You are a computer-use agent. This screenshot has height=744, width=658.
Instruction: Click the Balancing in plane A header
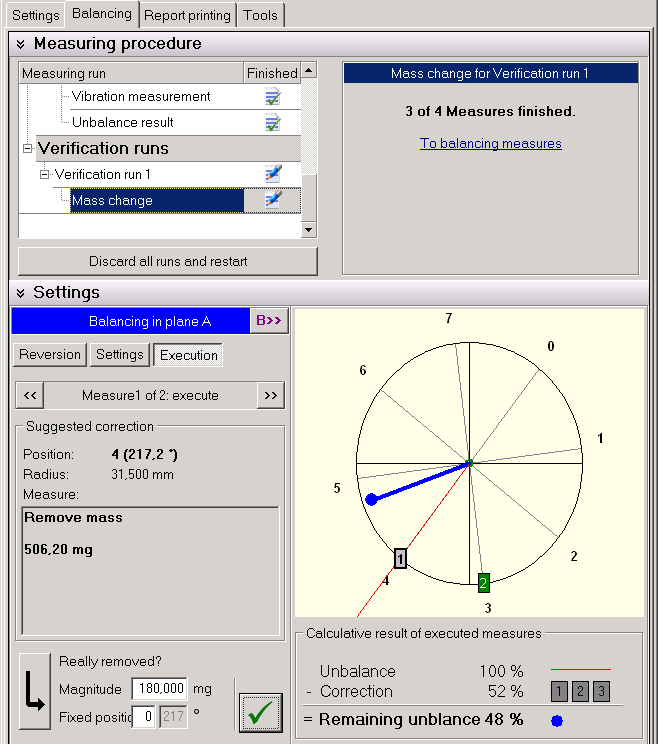pos(130,321)
